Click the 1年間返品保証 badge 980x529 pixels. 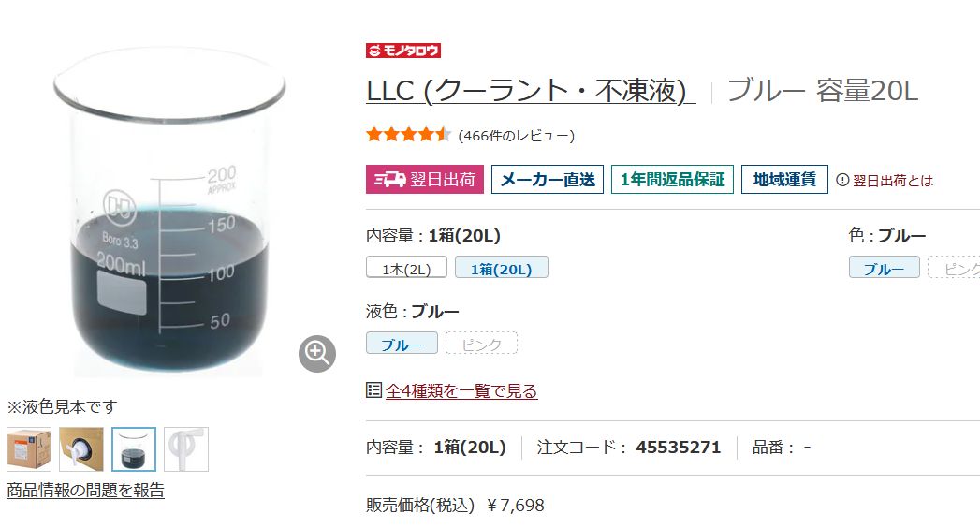[x=672, y=180]
